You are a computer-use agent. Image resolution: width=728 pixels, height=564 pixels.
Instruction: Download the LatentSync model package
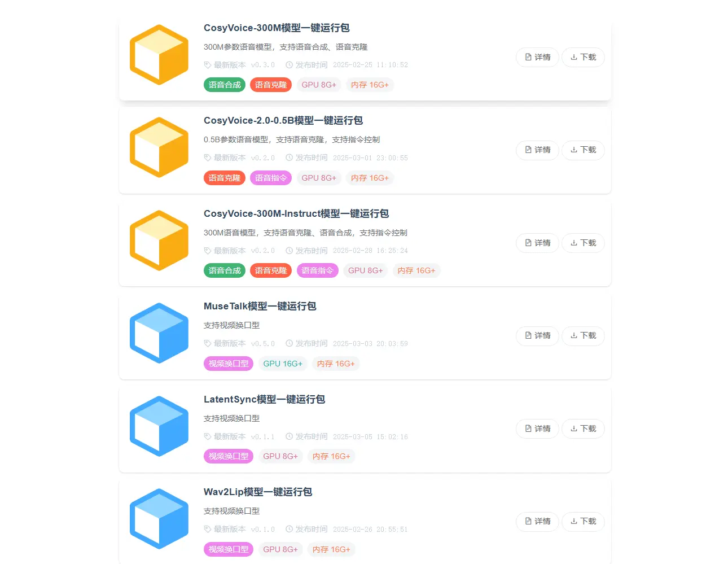(583, 429)
